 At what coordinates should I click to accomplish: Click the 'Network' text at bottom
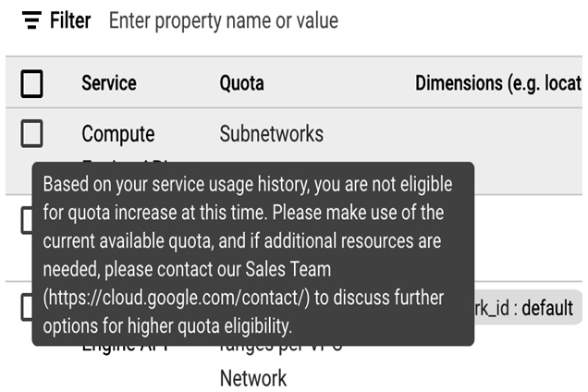point(253,378)
